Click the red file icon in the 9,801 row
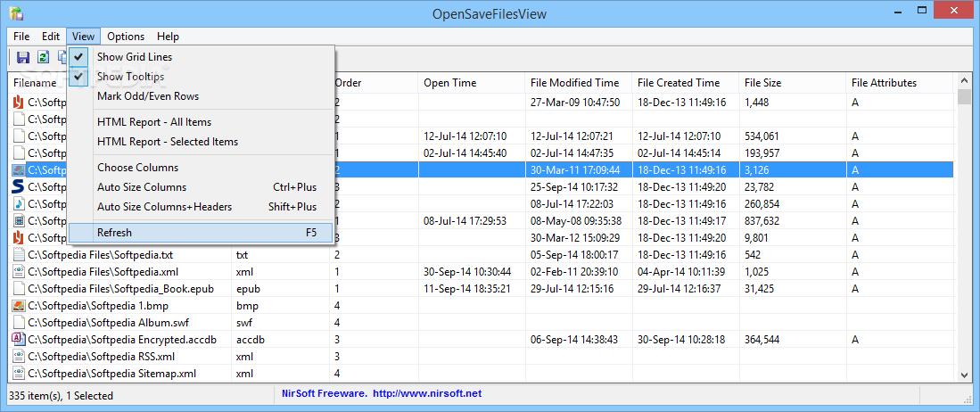The image size is (980, 412). click(x=18, y=237)
